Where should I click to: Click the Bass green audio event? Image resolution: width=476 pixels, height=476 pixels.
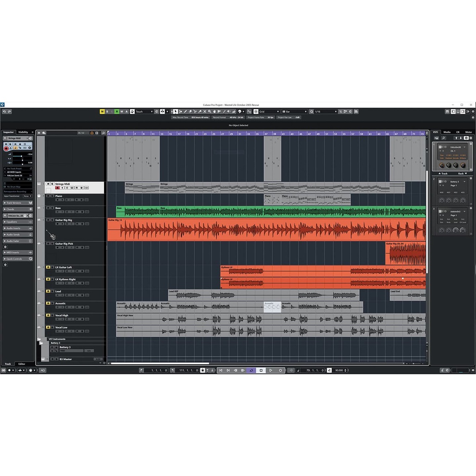pyautogui.click(x=271, y=212)
